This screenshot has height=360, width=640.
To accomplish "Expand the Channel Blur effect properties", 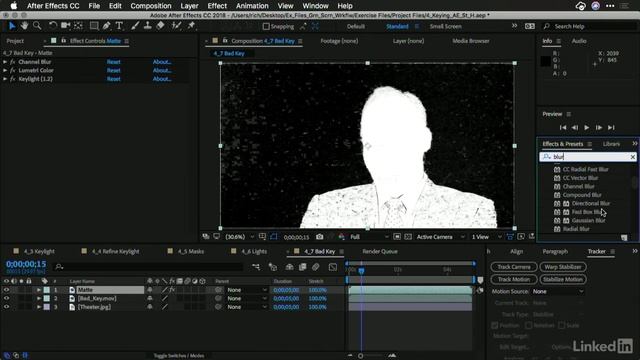I will pos(5,62).
